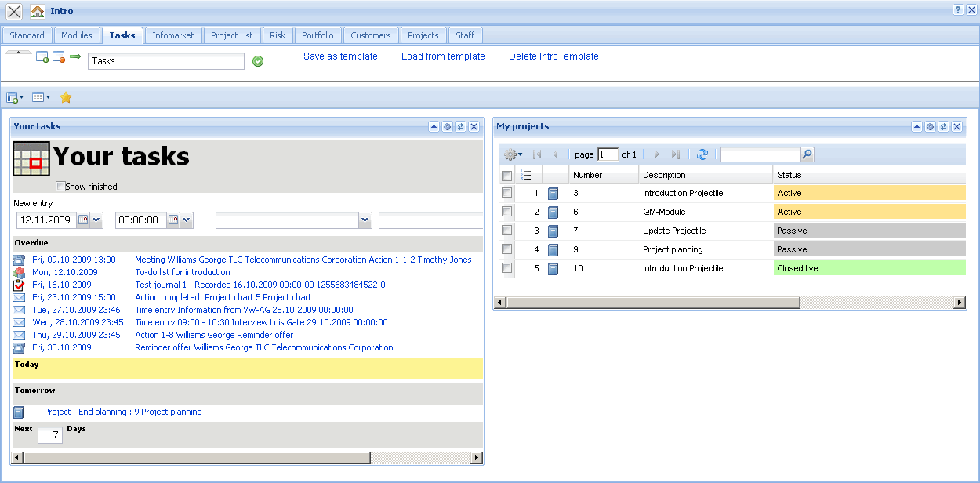Click the home icon in the title bar
This screenshot has height=483, width=980.
(x=37, y=11)
